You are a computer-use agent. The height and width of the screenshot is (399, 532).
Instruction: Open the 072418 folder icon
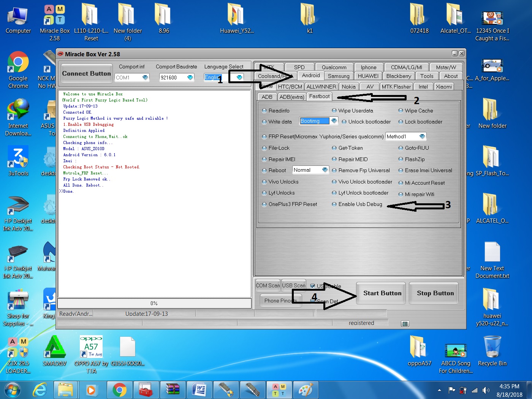click(x=419, y=19)
